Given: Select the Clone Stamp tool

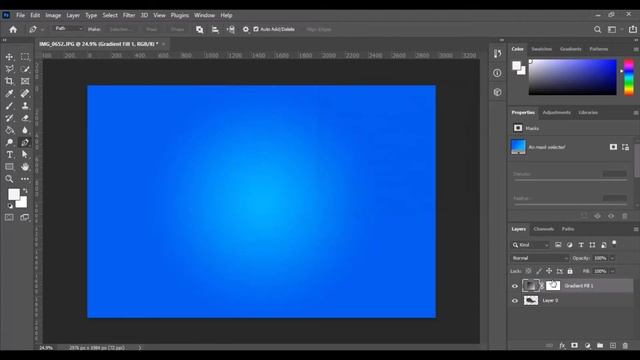Looking at the screenshot, I should (25, 106).
